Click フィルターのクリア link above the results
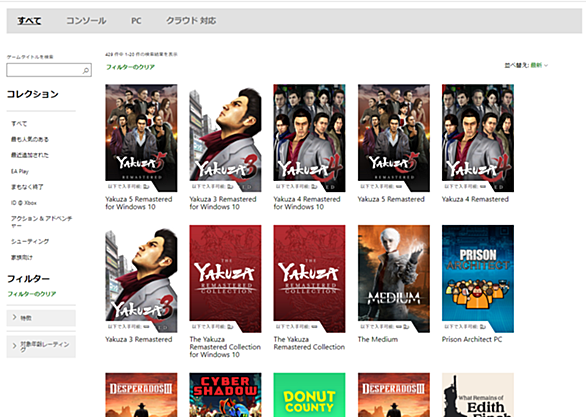Screen dimensions: 586x417 [x=130, y=67]
